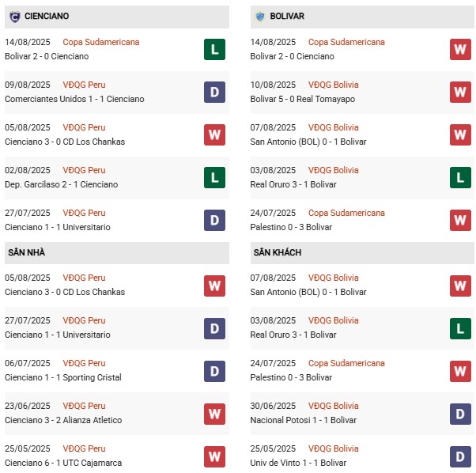Click W badge next to Real Tomayapo match
This screenshot has width=476, height=473.
(460, 92)
